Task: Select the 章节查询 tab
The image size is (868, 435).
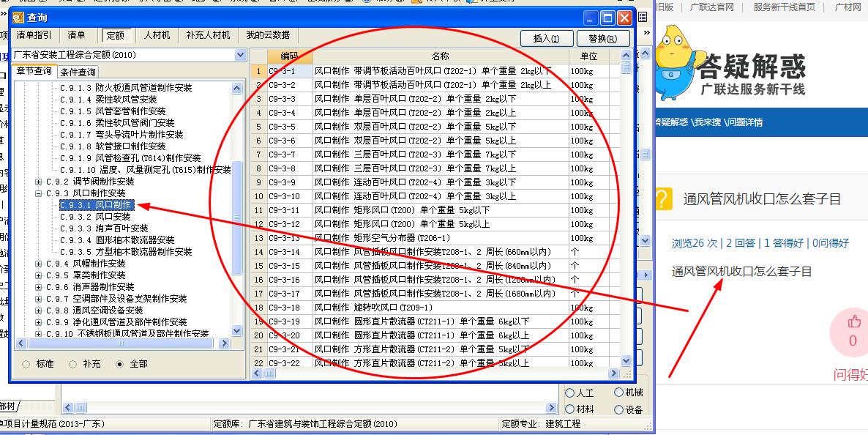Action: 34,71
